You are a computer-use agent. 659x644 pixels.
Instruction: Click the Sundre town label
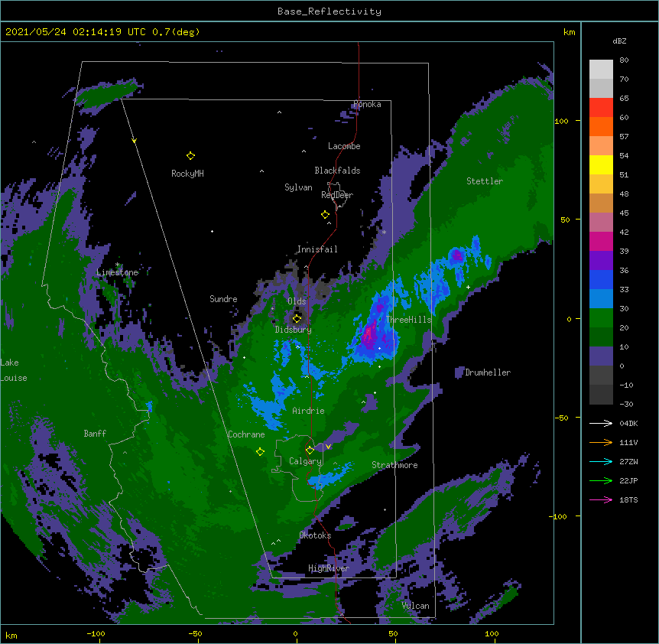223,299
